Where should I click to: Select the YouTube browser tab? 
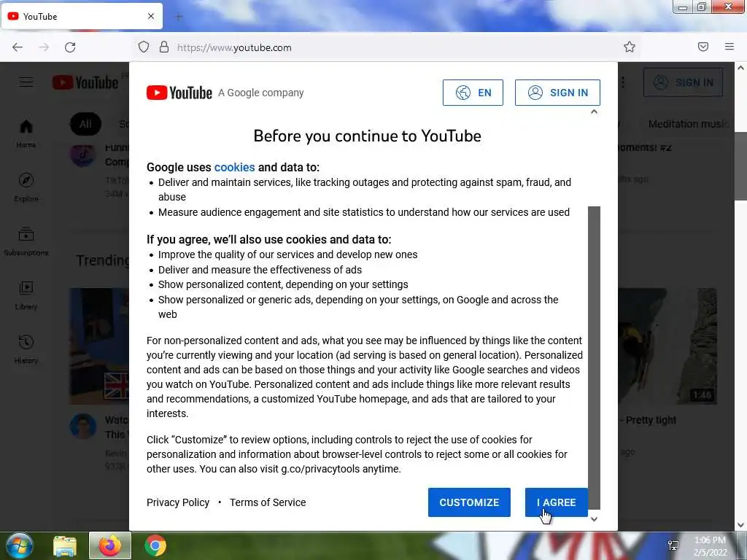(x=82, y=16)
